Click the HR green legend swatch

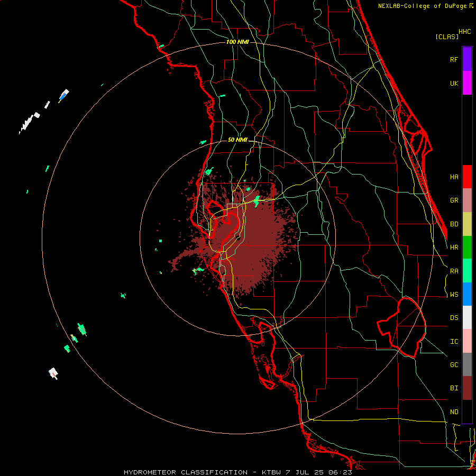[x=467, y=248]
